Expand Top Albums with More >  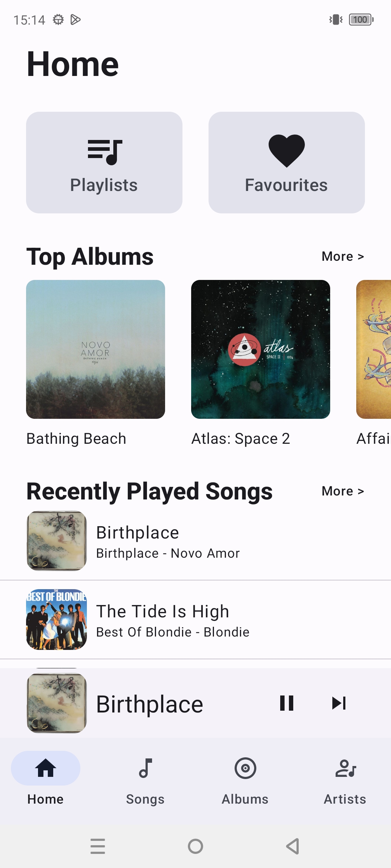[342, 256]
